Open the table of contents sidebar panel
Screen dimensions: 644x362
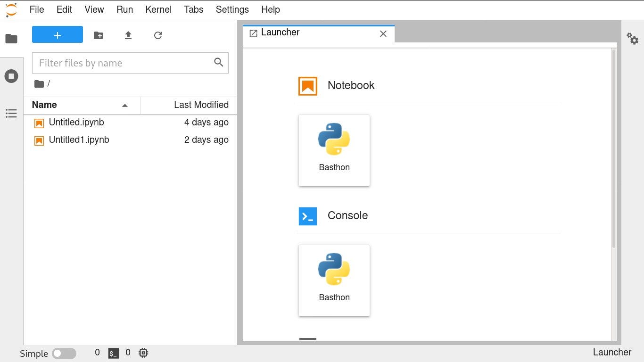pyautogui.click(x=11, y=113)
